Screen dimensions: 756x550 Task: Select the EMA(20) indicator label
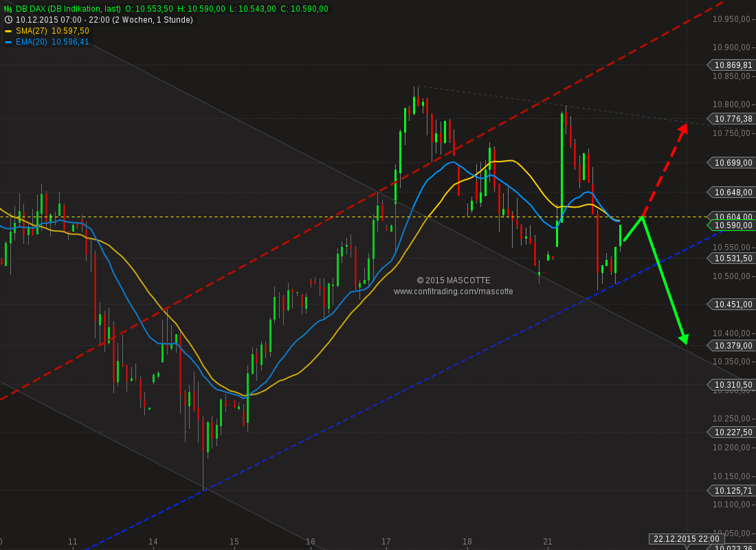(x=32, y=42)
